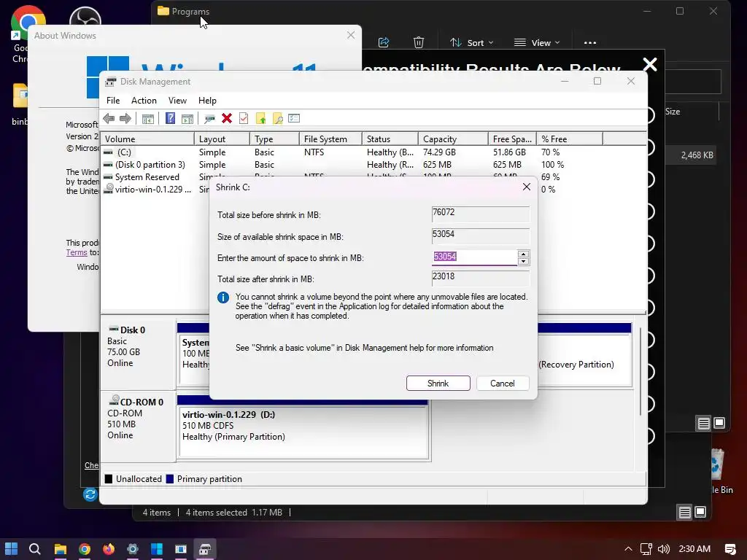This screenshot has width=747, height=560.
Task: Close the About Windows dialog
Action: pyautogui.click(x=351, y=35)
